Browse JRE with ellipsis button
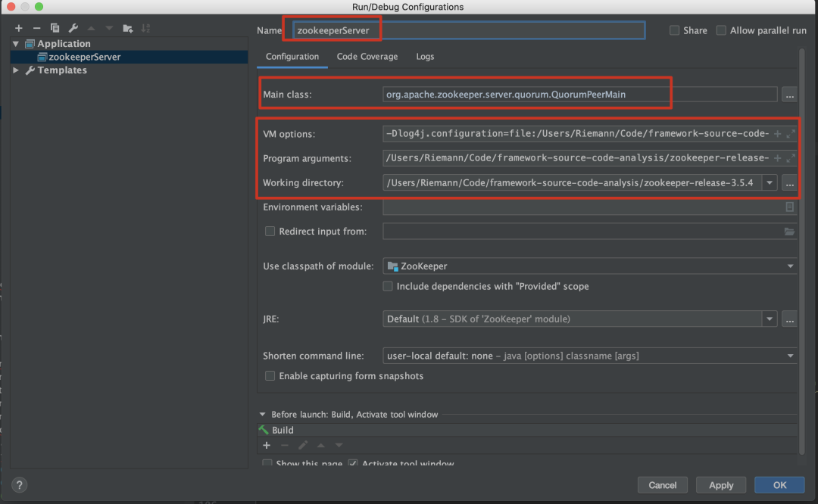Screen dimensions: 818x504 pos(789,319)
